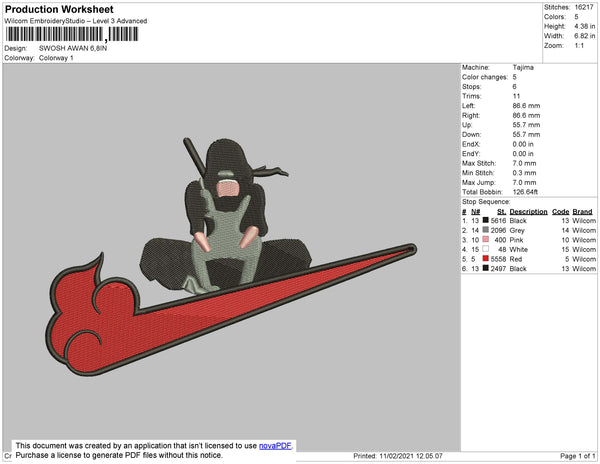Select the black swatch in stop 6
Image resolution: width=600 pixels, height=464 pixels.
coord(486,268)
